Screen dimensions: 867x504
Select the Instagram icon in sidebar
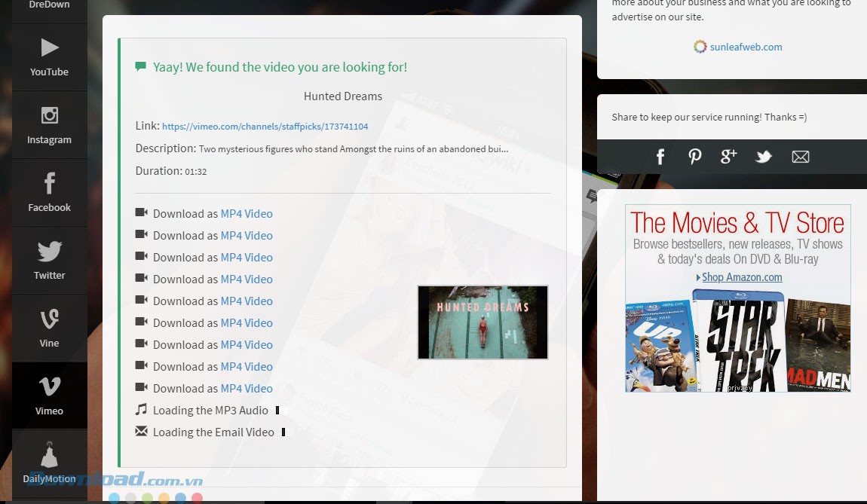49,125
